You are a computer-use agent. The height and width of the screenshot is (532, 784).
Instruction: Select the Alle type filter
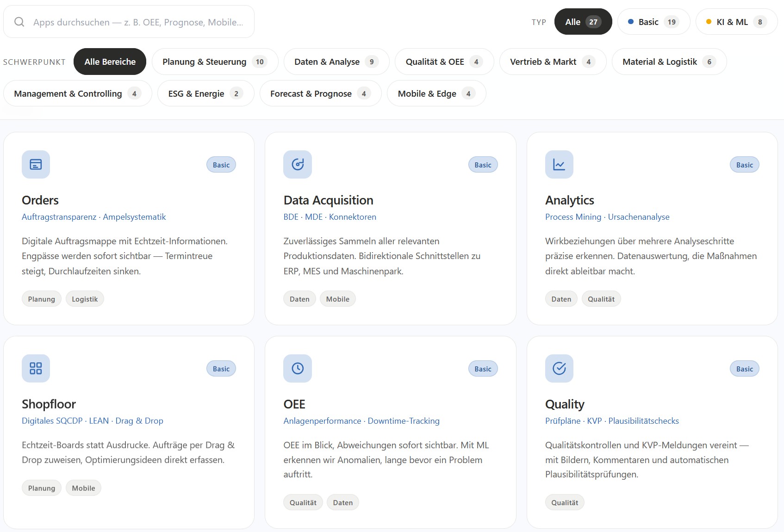pos(583,22)
